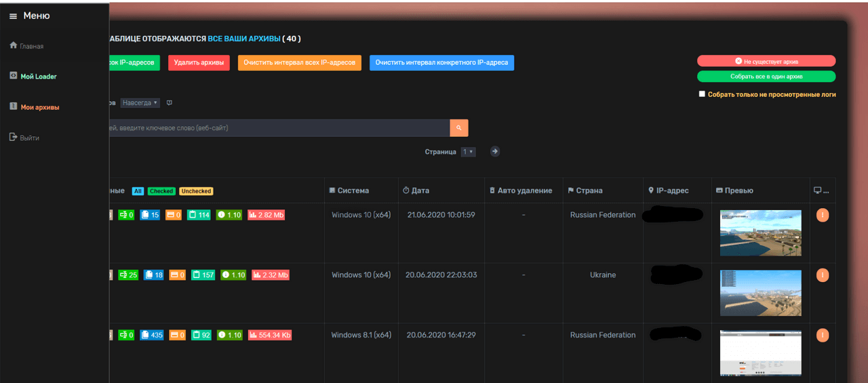The height and width of the screenshot is (383, 868).
Task: Open the three-dot actions for the Ukraine row
Action: point(823,275)
